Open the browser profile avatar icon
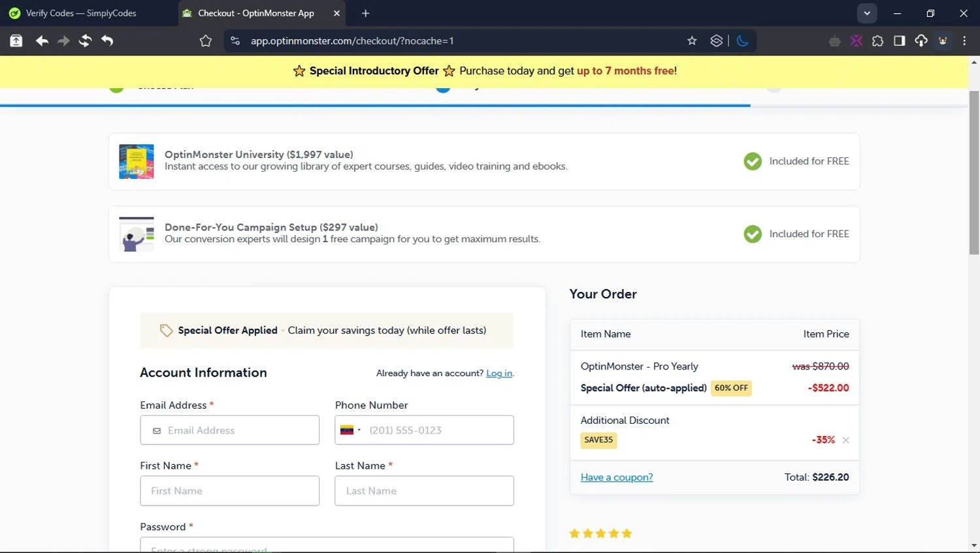 point(943,41)
